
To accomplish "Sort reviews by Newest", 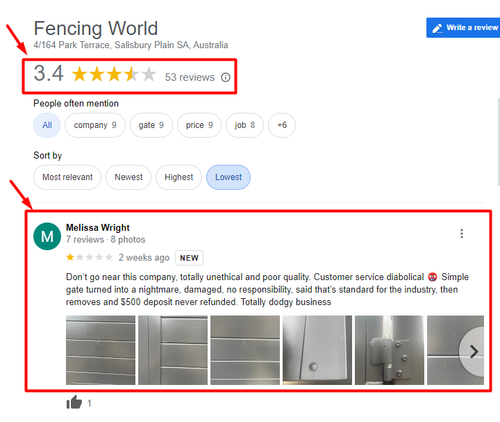I will click(x=129, y=177).
